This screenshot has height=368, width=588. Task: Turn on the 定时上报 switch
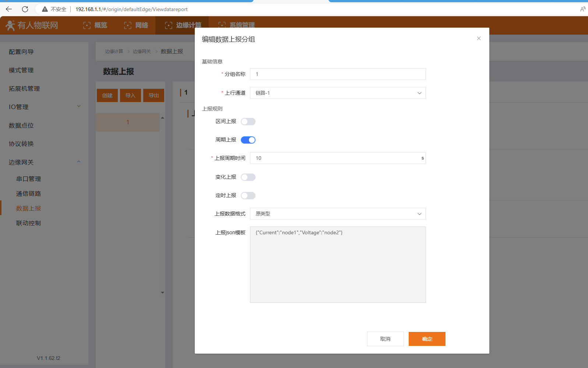tap(248, 196)
